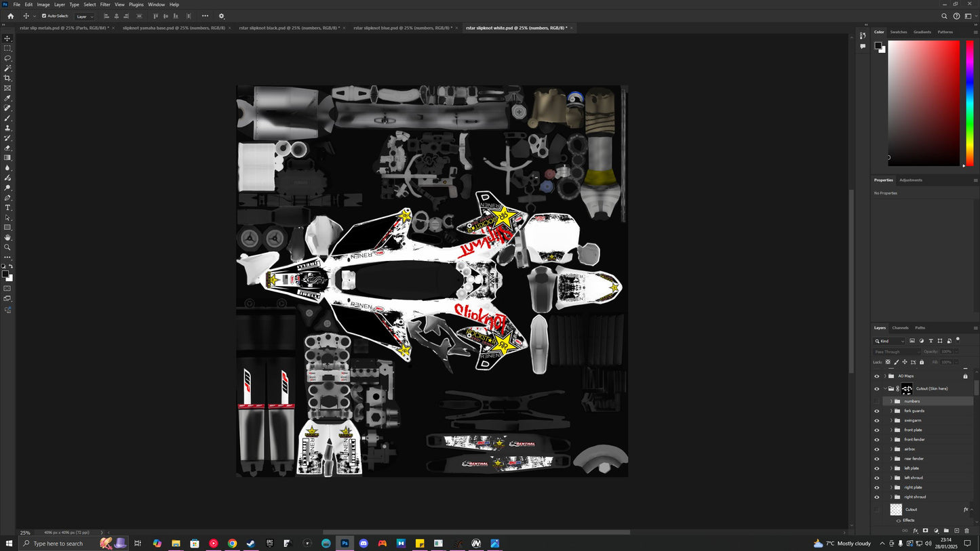
Task: Pick the Eyedropper tool
Action: (7, 98)
